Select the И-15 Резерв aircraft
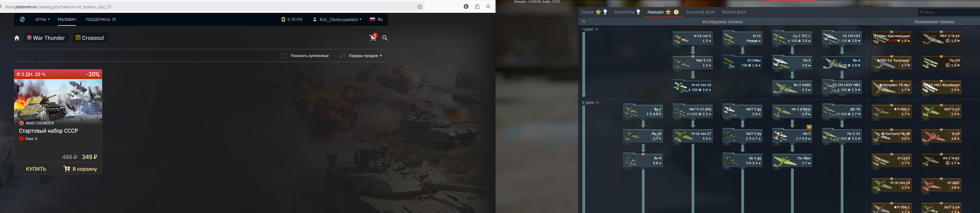This screenshot has width=980, height=213. click(742, 38)
